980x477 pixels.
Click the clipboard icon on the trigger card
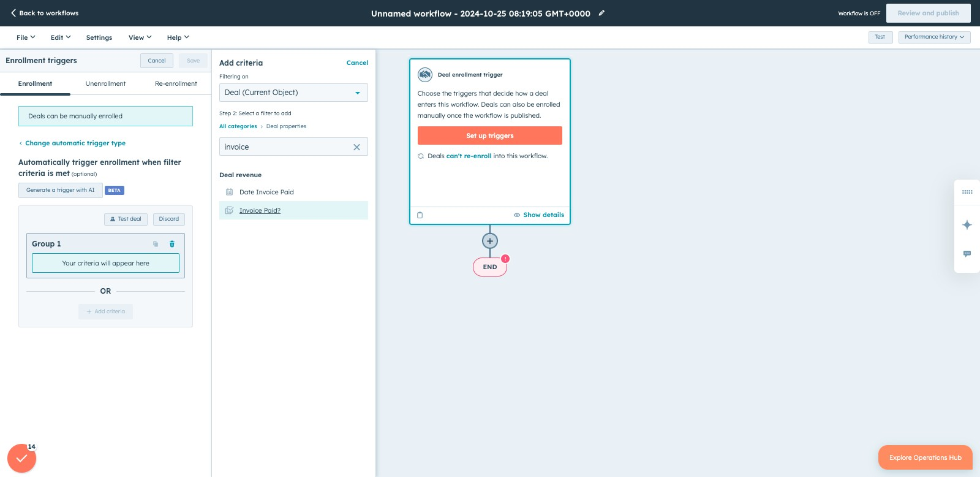tap(420, 215)
